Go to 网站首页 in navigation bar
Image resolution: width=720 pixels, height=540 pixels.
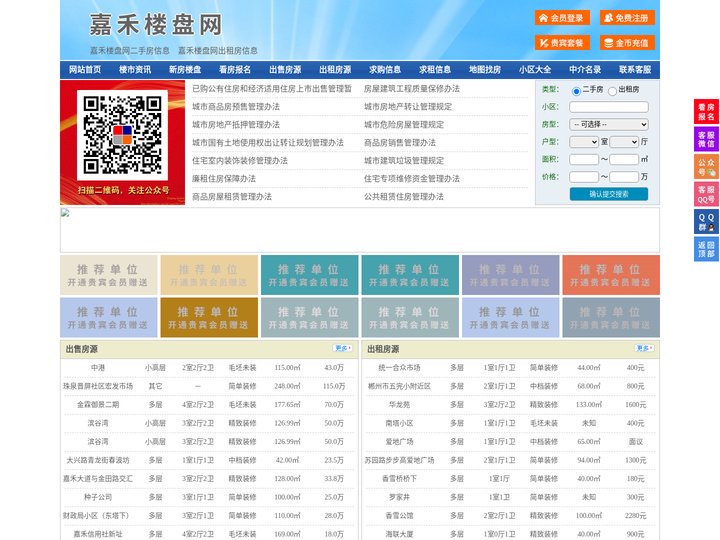point(85,70)
